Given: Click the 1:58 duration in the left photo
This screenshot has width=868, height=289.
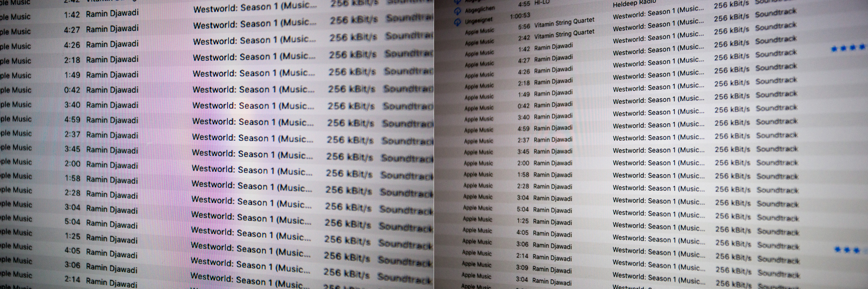Looking at the screenshot, I should (72, 178).
